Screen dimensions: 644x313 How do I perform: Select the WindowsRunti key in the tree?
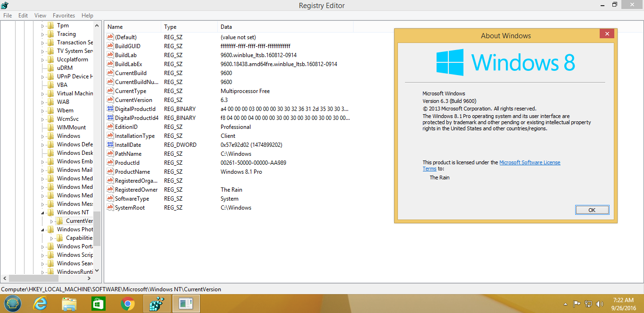[74, 272]
